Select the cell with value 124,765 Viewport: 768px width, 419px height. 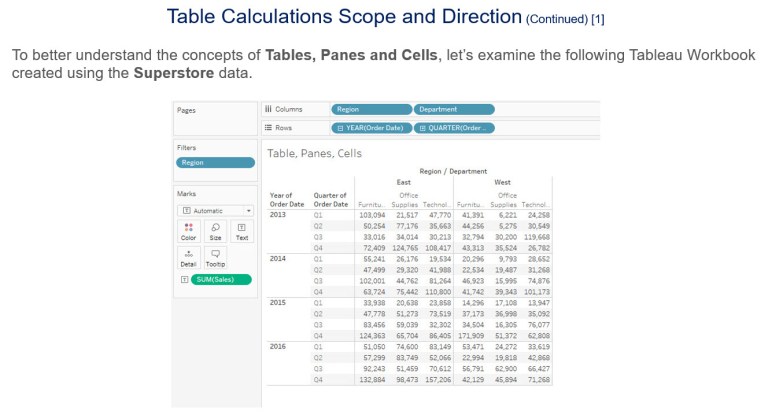click(405, 248)
